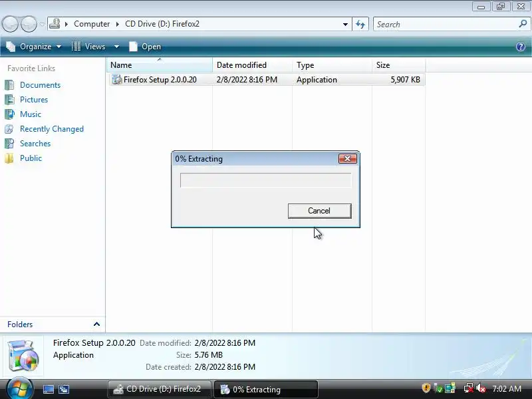Open Public favorite link
The height and width of the screenshot is (399, 532).
pos(31,158)
